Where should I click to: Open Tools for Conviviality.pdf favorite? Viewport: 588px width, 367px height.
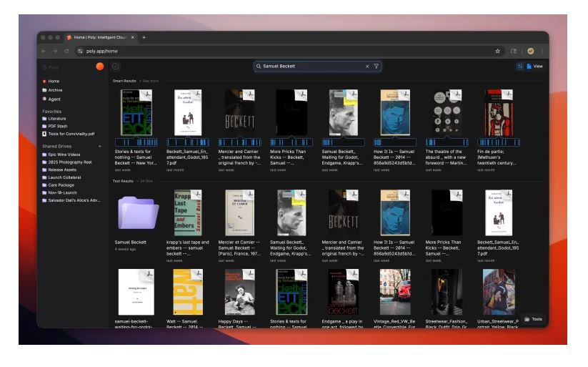pyautogui.click(x=69, y=134)
